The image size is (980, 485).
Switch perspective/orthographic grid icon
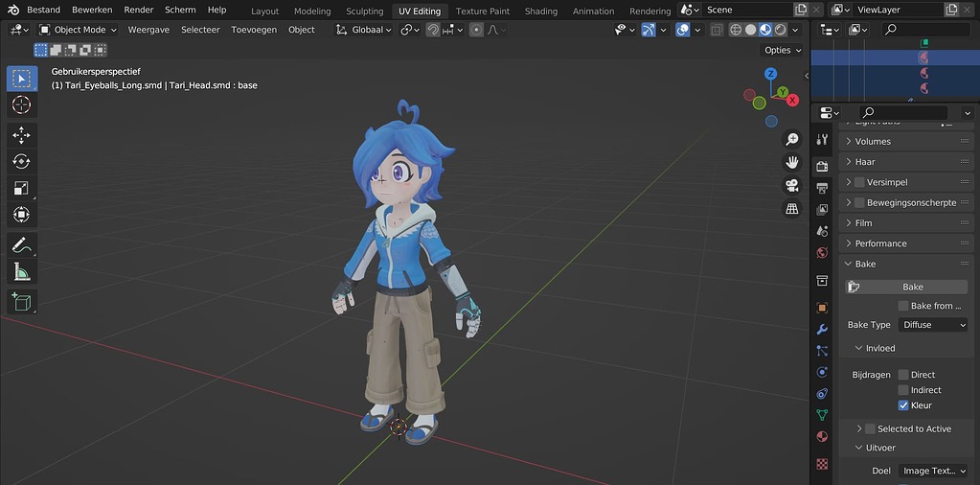click(x=792, y=209)
